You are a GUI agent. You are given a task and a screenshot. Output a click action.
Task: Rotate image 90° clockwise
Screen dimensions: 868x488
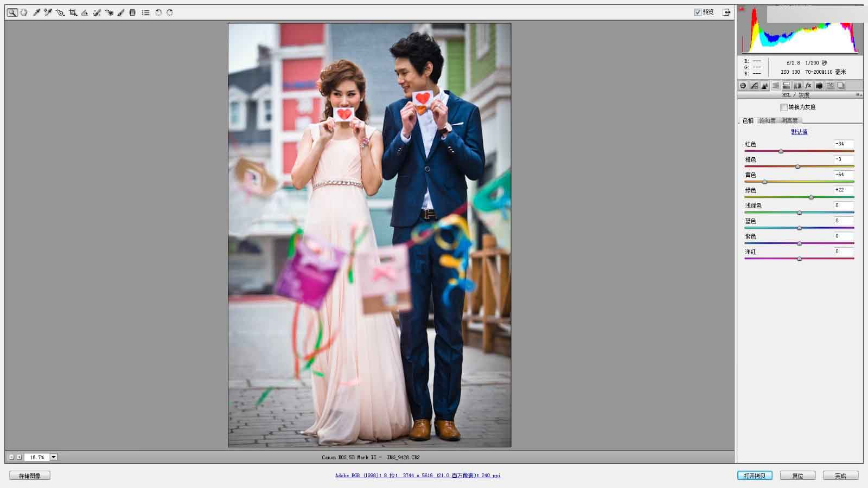point(170,12)
